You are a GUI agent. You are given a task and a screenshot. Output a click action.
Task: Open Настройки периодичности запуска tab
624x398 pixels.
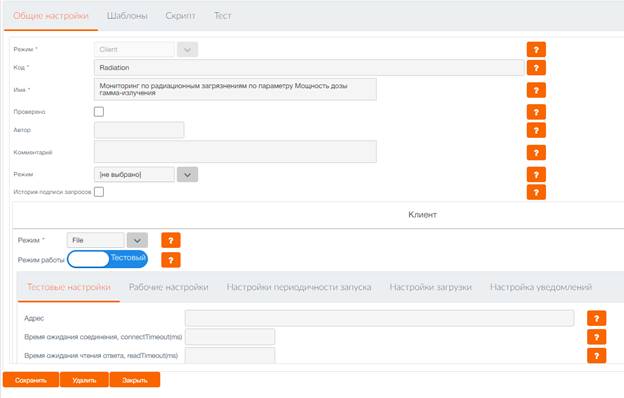click(x=299, y=287)
